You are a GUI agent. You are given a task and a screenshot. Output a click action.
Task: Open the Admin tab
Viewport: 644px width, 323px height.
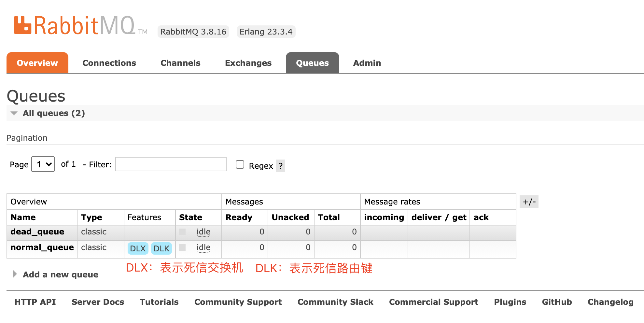367,63
